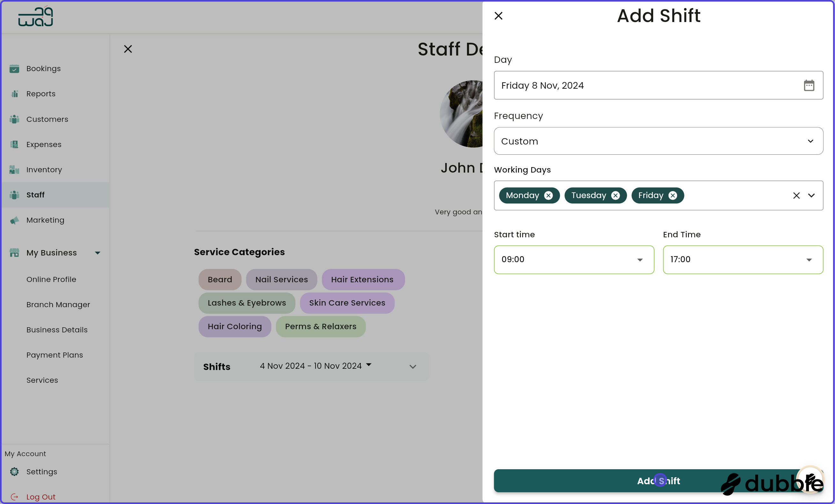835x504 pixels.
Task: Open the Marketing section icon
Action: point(15,220)
